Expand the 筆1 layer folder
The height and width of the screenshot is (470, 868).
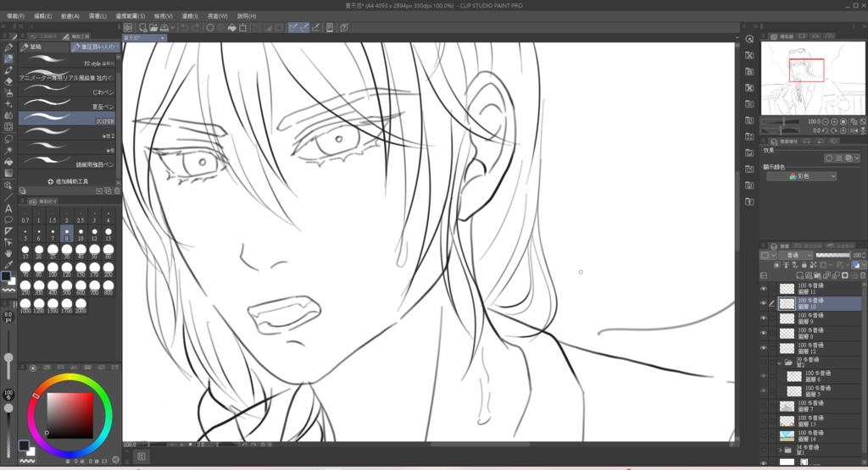[x=779, y=451]
